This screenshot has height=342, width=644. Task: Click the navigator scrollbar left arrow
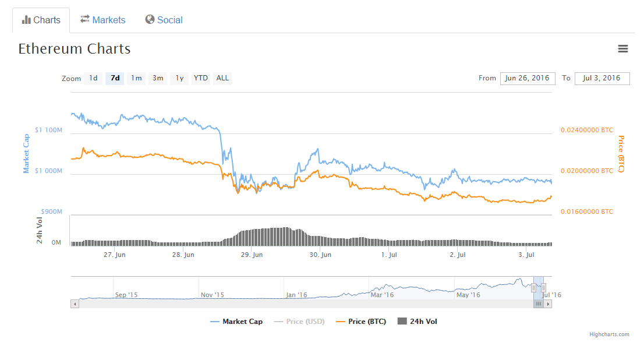coord(75,304)
